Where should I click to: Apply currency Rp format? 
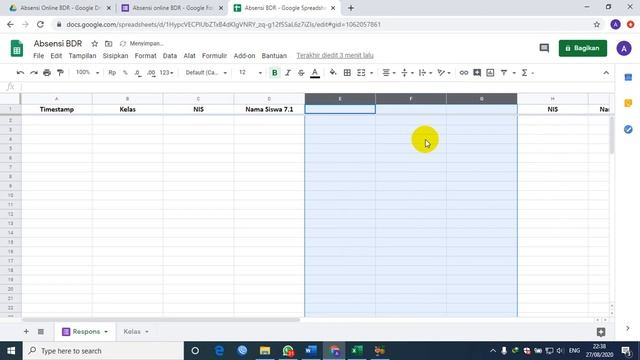click(x=112, y=73)
